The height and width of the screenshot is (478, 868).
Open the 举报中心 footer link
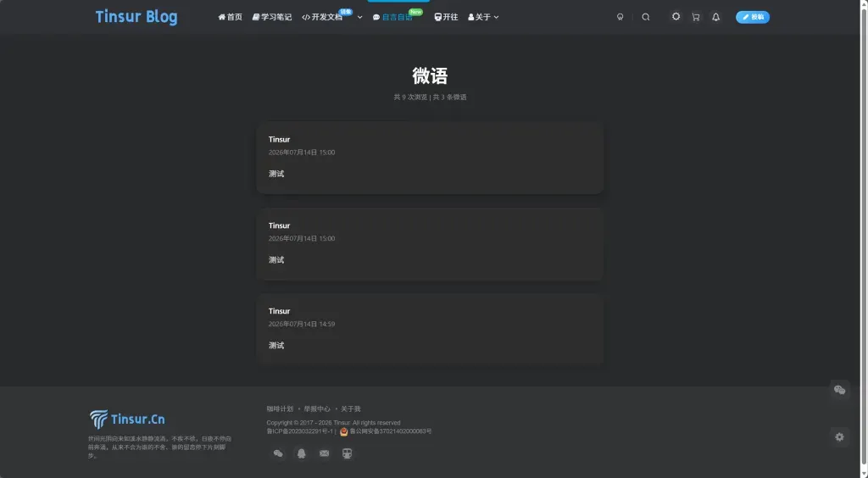tap(317, 409)
